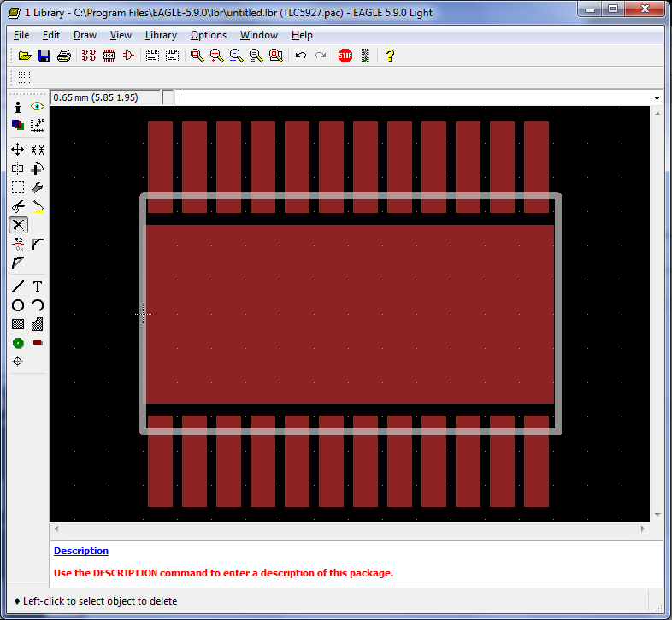Redo the last undone action
672x620 pixels.
[x=321, y=56]
